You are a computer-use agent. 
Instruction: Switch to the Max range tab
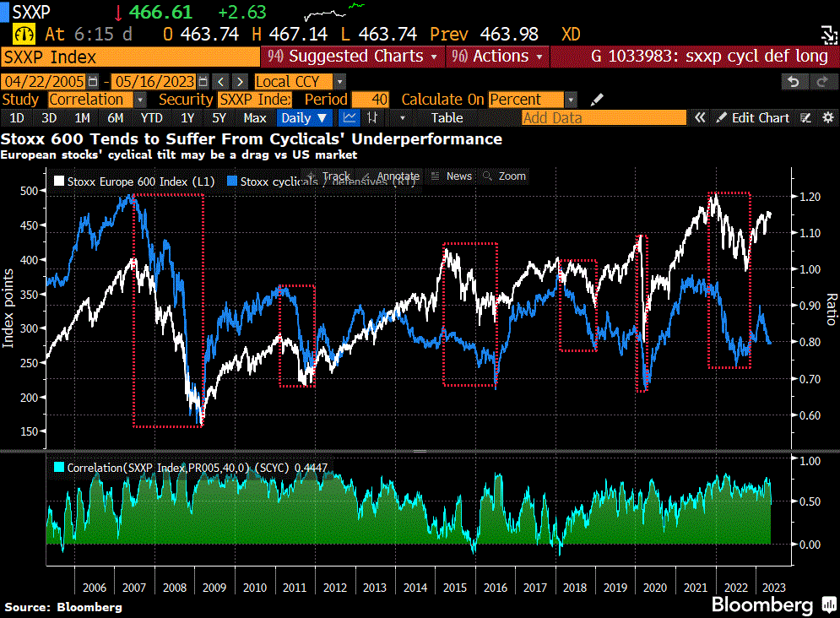pyautogui.click(x=254, y=118)
